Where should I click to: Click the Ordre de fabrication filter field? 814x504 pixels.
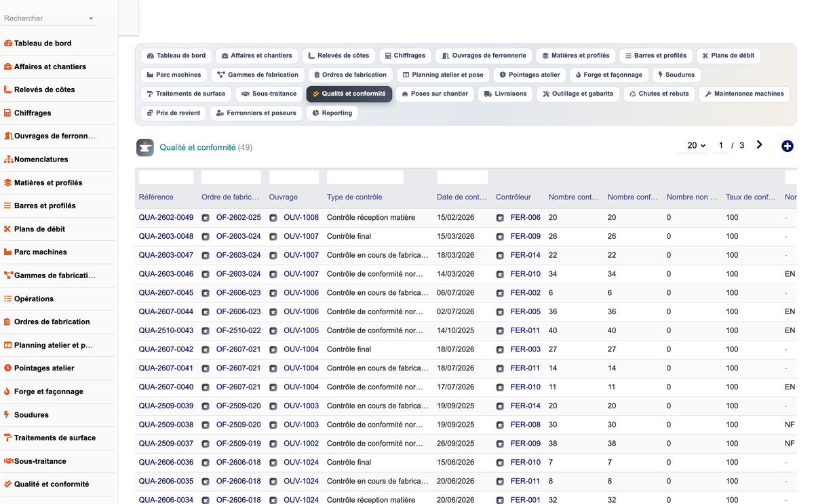231,178
